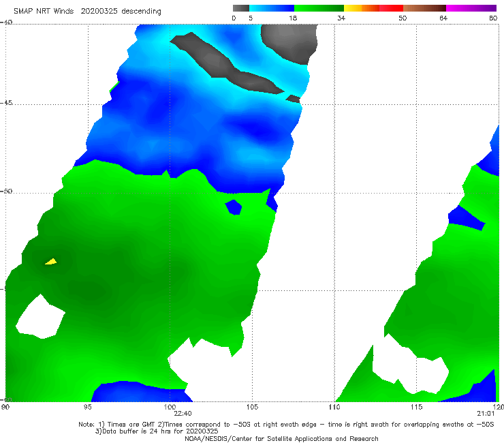Click the small blue pentagon patch inside the green area
Screen dimensions: 504x443
pos(234,207)
